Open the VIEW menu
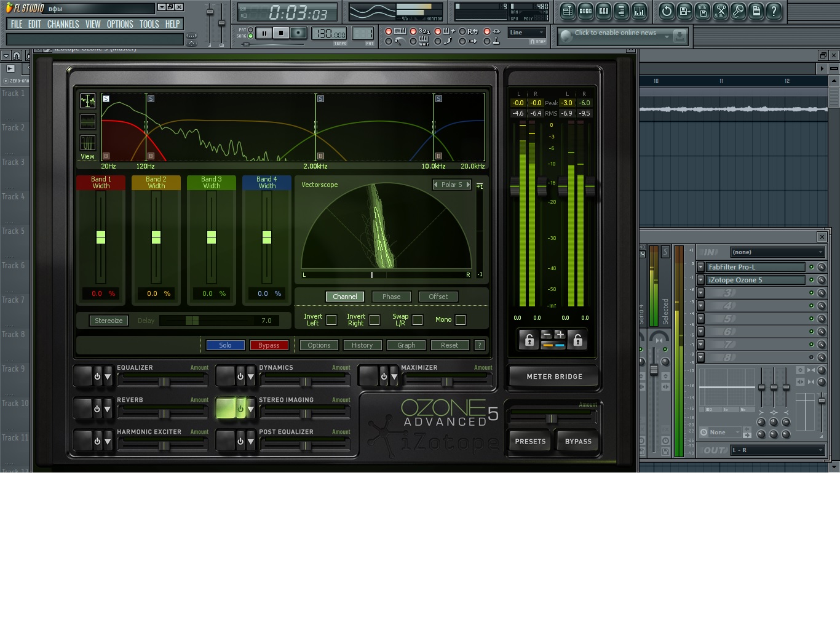840x638 pixels. (x=93, y=24)
